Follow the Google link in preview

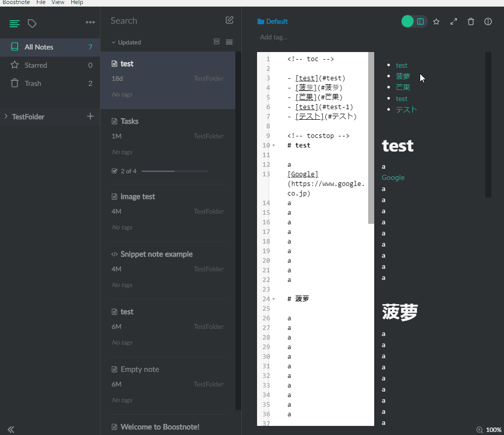pyautogui.click(x=393, y=177)
